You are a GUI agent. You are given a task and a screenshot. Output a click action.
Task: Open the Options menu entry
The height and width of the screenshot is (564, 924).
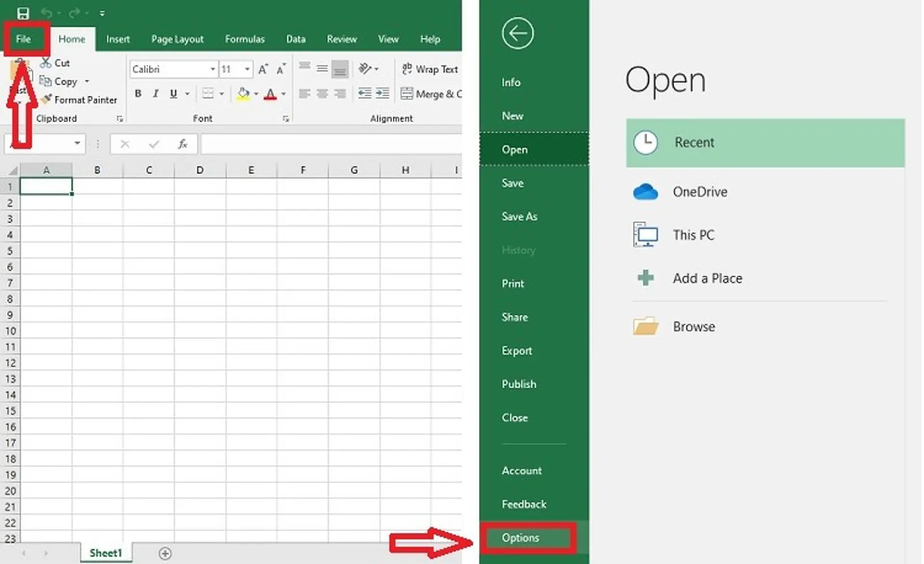(520, 538)
